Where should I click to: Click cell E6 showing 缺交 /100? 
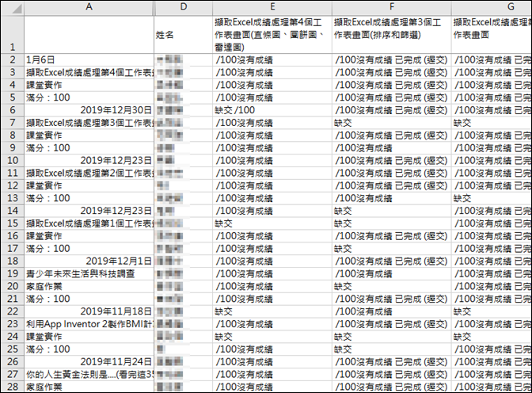[272, 110]
